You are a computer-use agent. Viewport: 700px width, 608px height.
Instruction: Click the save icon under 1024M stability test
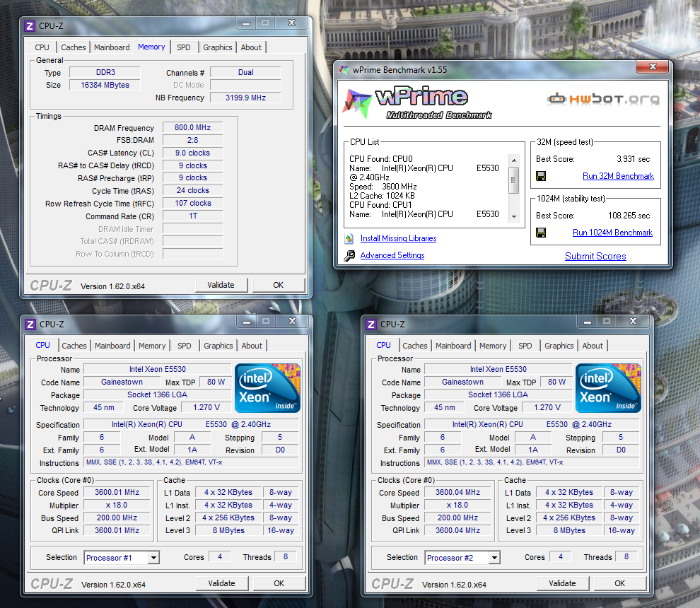coord(541,233)
